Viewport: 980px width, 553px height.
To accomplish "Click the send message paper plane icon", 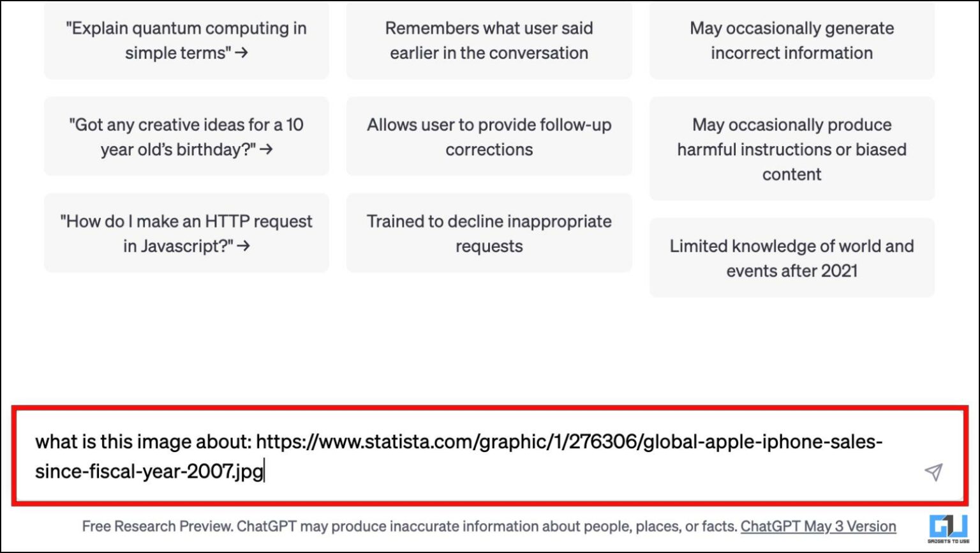I will coord(933,473).
